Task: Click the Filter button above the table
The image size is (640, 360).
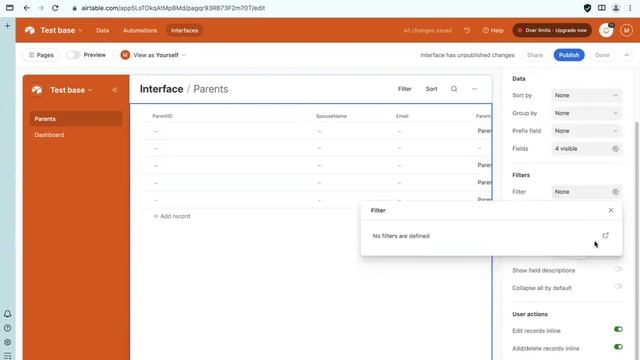Action: coord(404,89)
